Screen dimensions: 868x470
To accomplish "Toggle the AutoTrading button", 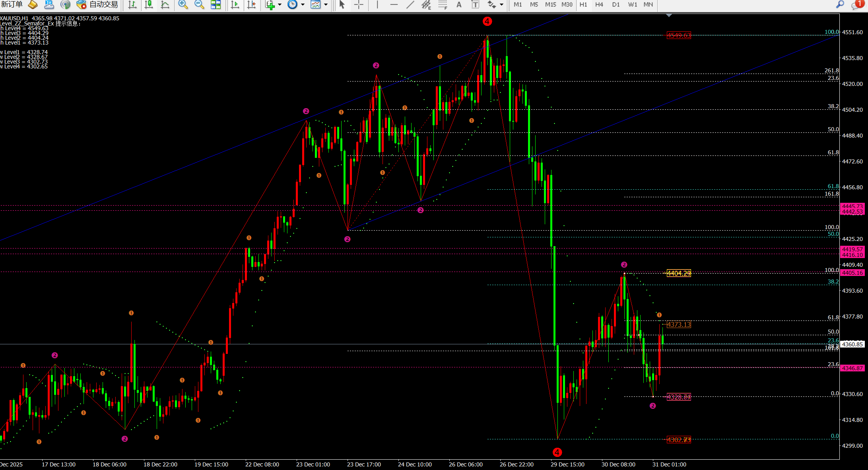I will click(x=98, y=5).
